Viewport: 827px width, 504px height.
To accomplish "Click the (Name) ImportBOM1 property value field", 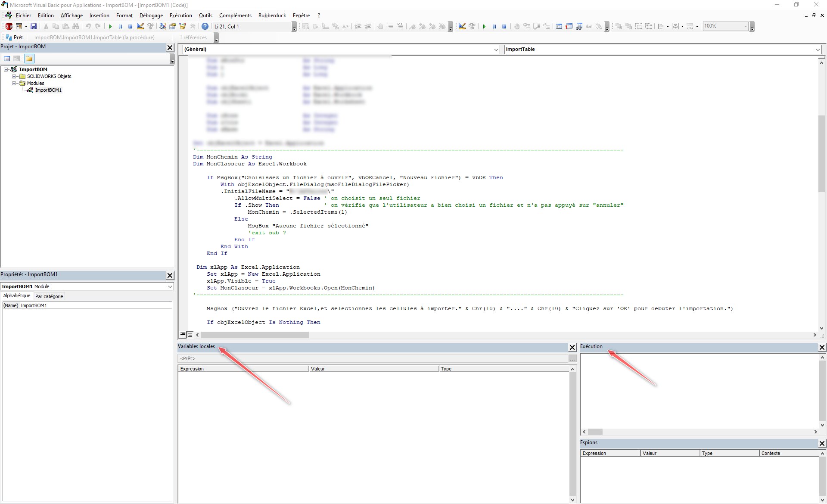I will [x=96, y=305].
